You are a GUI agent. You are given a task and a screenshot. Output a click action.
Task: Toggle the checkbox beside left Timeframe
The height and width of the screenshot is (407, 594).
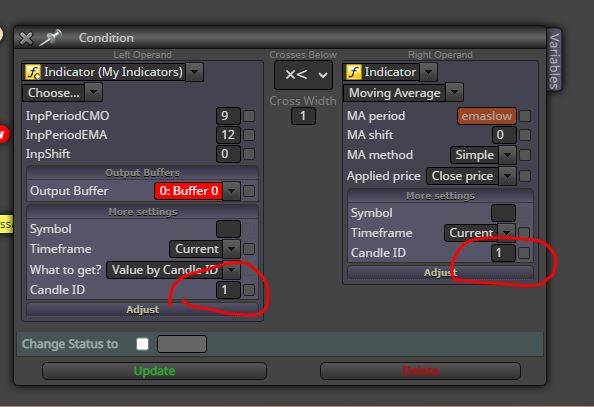click(249, 249)
